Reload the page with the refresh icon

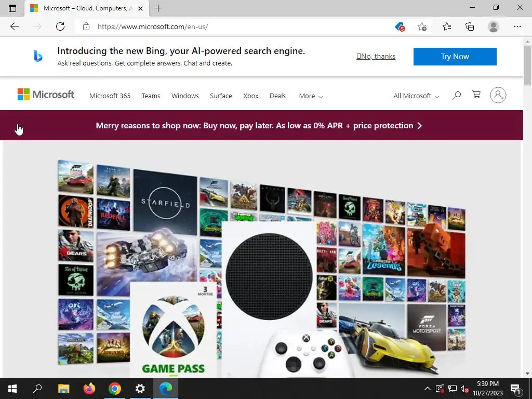60,26
